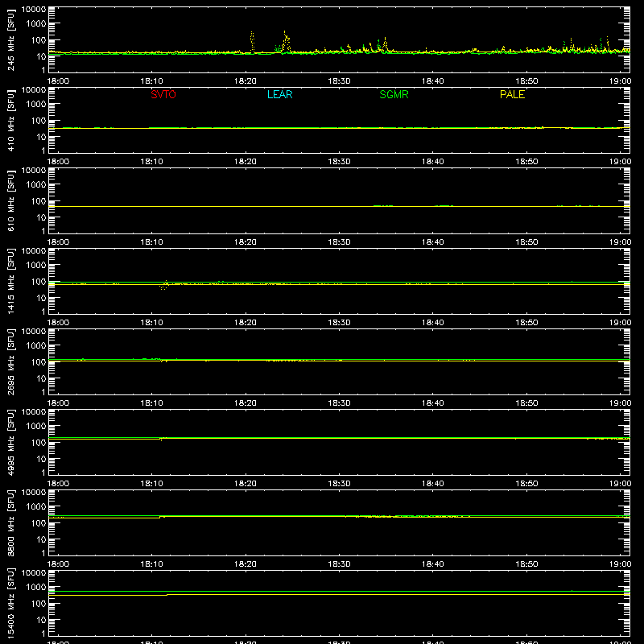The image size is (644, 644).
Task: Click the green trace in the 15400 MHz plot
Action: coord(339,592)
